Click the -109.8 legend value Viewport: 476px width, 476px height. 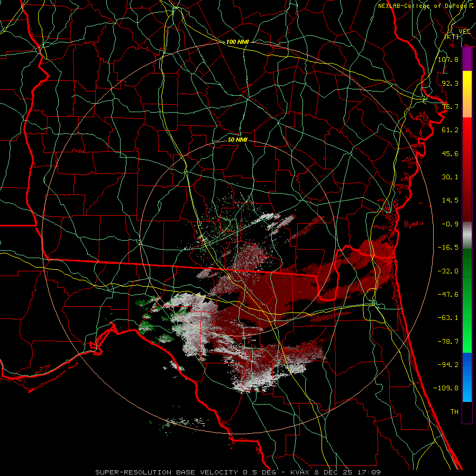click(446, 388)
